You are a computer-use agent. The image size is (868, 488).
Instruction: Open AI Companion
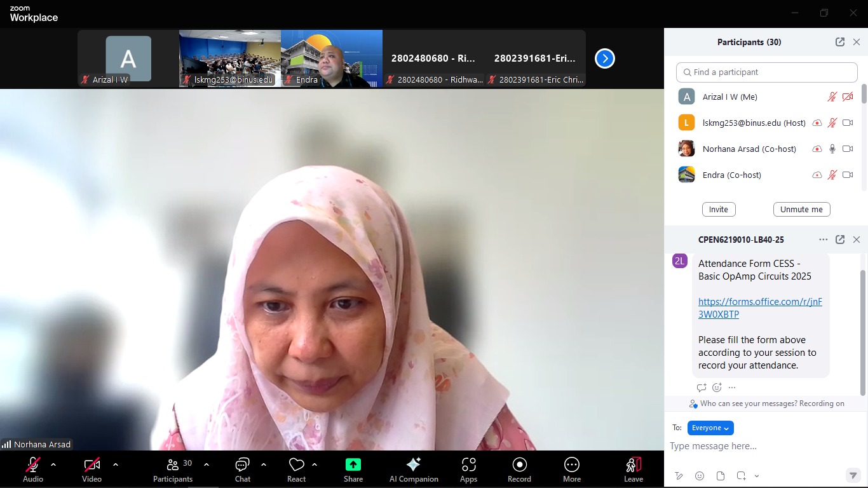pyautogui.click(x=414, y=470)
